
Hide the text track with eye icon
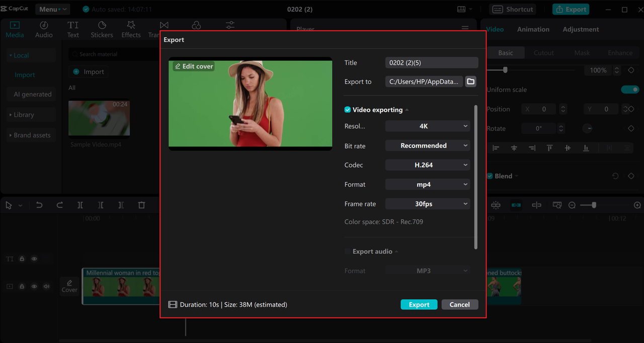pos(34,259)
